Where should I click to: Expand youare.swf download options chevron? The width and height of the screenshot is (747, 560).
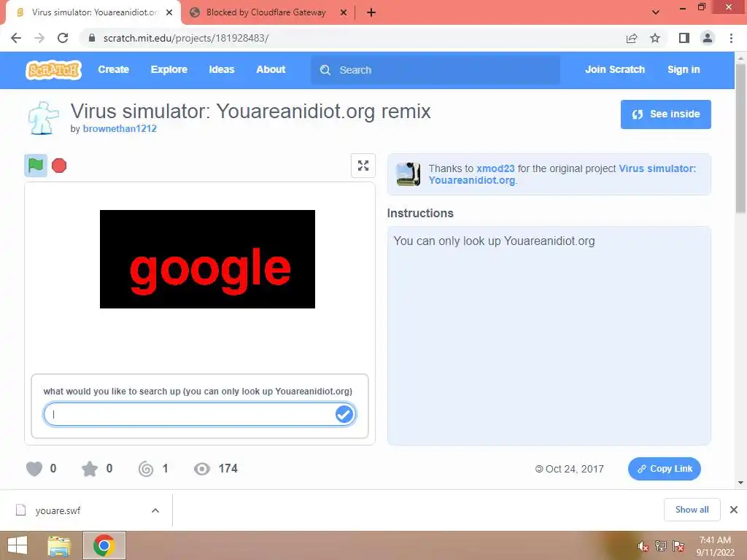click(x=155, y=510)
